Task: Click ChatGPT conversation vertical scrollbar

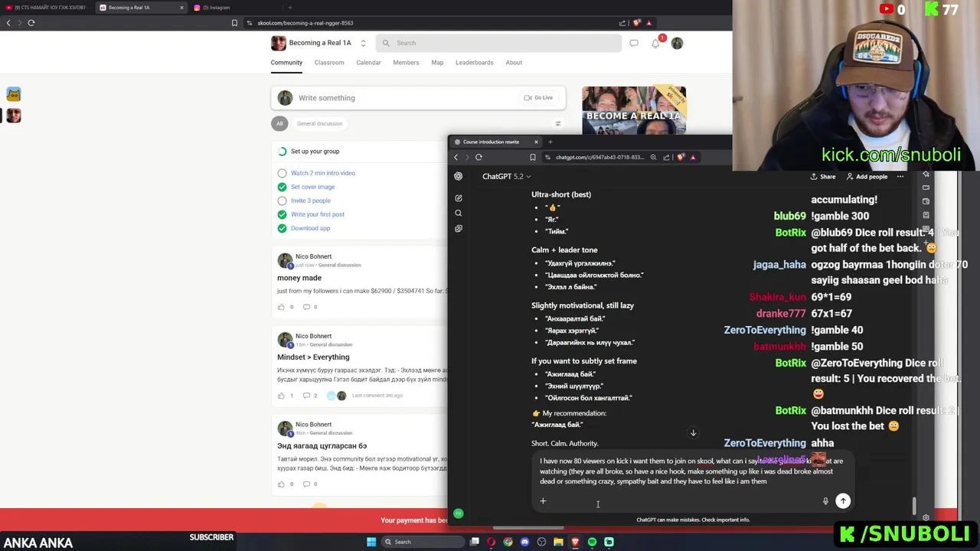Action: tap(913, 505)
